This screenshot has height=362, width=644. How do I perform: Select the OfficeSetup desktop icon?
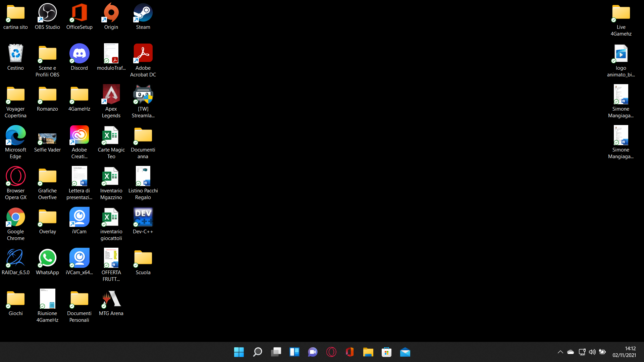[79, 17]
